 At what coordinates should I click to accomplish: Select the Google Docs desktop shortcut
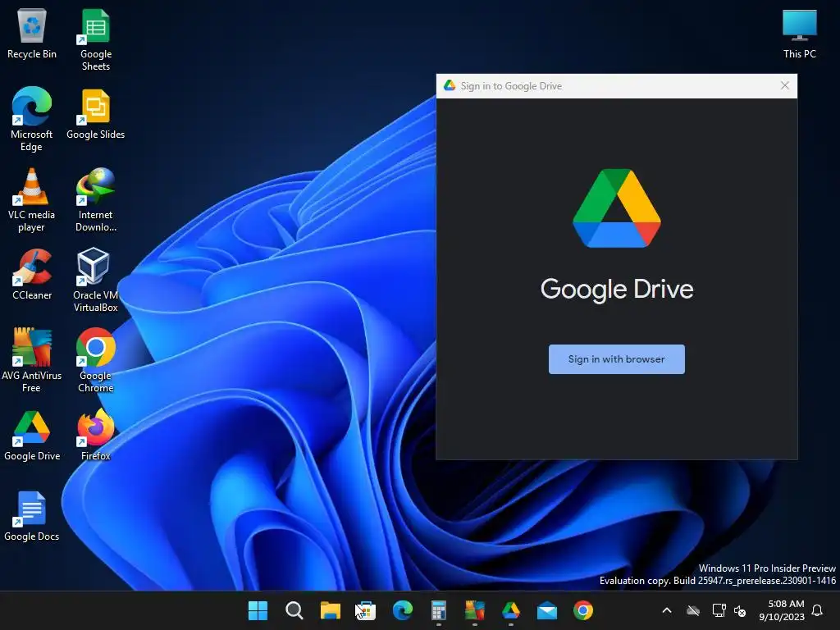tap(32, 517)
